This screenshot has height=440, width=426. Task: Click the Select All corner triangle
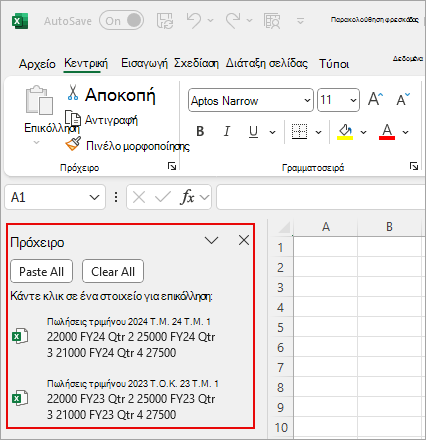click(x=284, y=228)
